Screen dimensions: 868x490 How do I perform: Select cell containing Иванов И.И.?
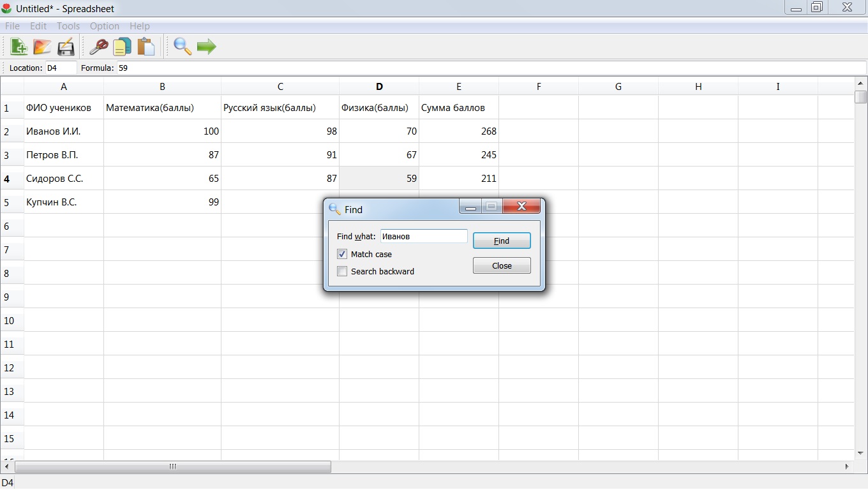pyautogui.click(x=64, y=131)
